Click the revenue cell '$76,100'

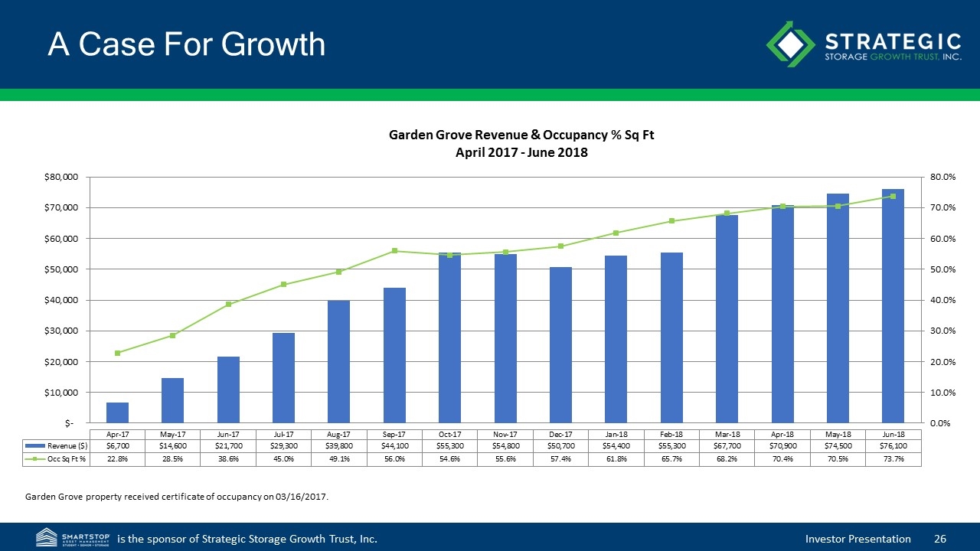(893, 445)
